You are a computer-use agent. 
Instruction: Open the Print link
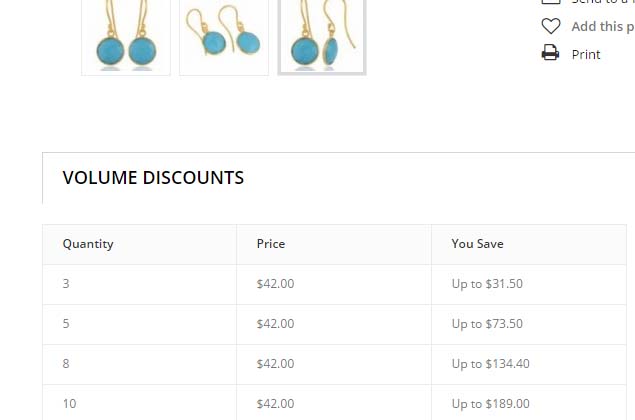pyautogui.click(x=586, y=54)
